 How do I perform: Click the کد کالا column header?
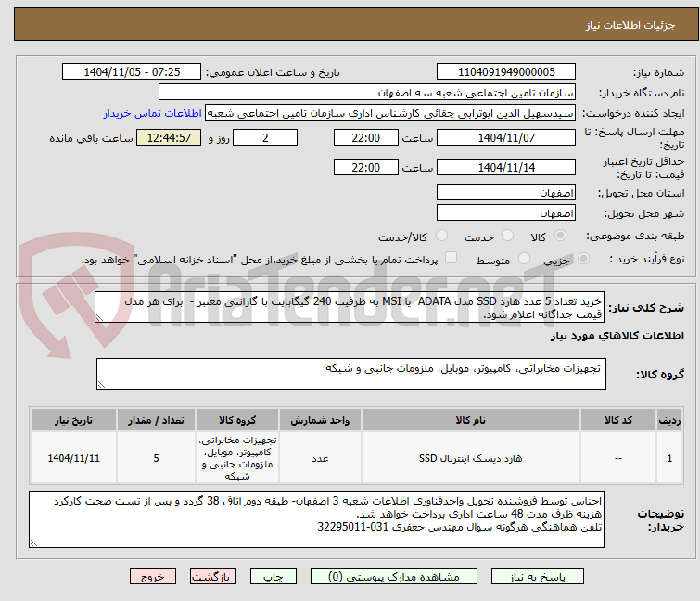click(x=617, y=420)
